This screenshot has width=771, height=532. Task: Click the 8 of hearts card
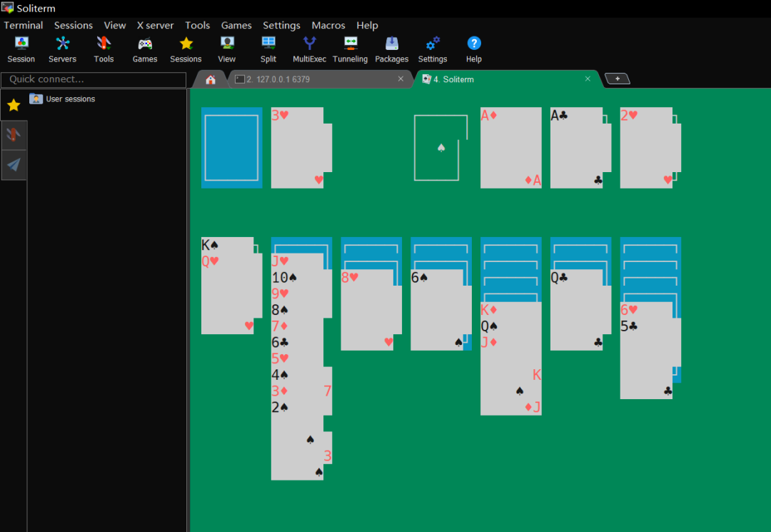coord(371,310)
